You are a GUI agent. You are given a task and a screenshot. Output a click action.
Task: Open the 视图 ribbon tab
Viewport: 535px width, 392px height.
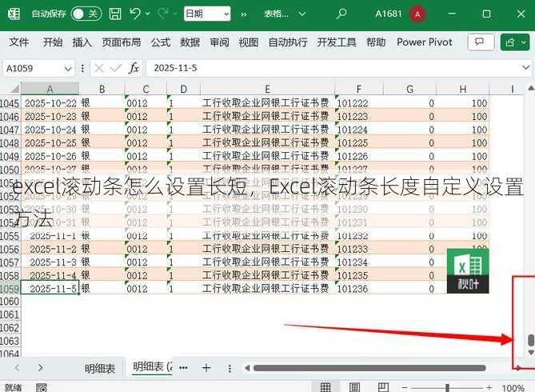click(x=249, y=42)
